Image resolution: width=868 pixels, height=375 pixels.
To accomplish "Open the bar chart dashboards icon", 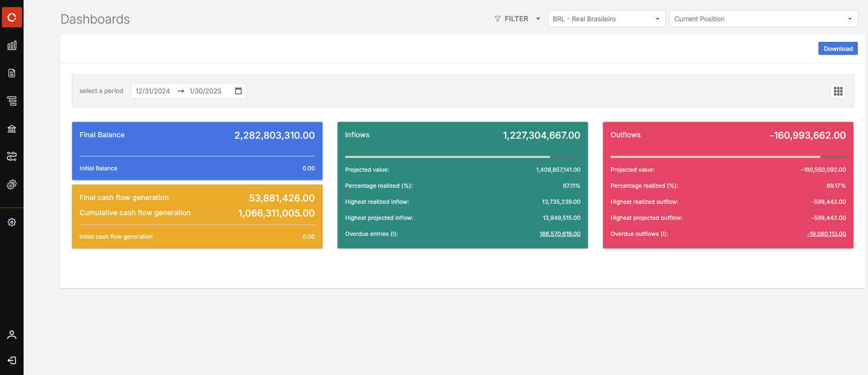I will (x=12, y=45).
